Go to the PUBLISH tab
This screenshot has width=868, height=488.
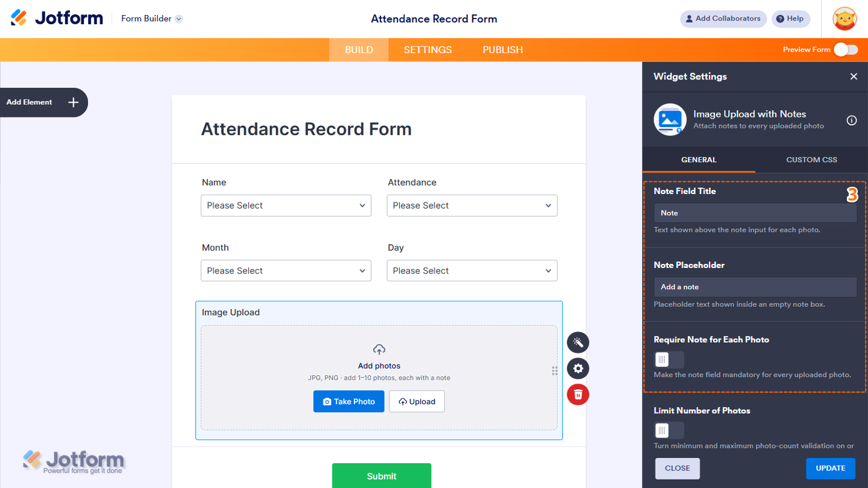pos(503,50)
